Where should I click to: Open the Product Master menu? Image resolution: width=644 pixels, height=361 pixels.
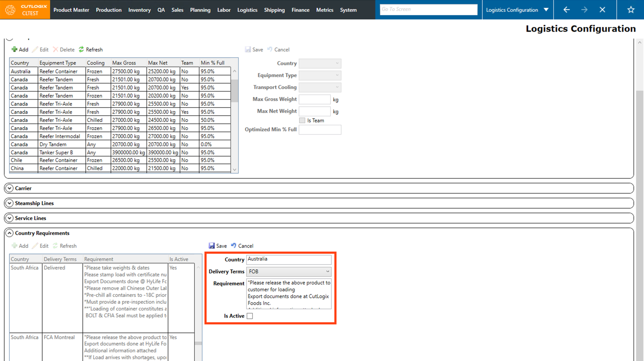[71, 10]
